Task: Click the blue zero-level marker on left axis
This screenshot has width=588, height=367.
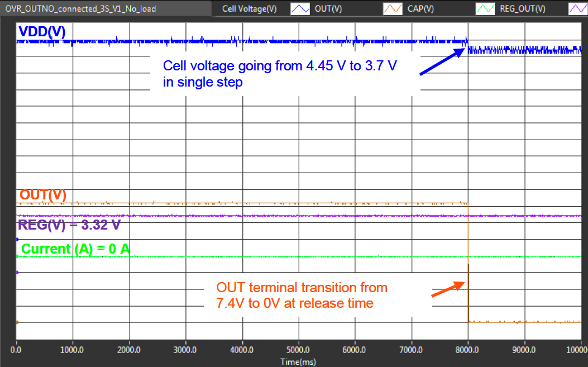Action: coord(17,240)
